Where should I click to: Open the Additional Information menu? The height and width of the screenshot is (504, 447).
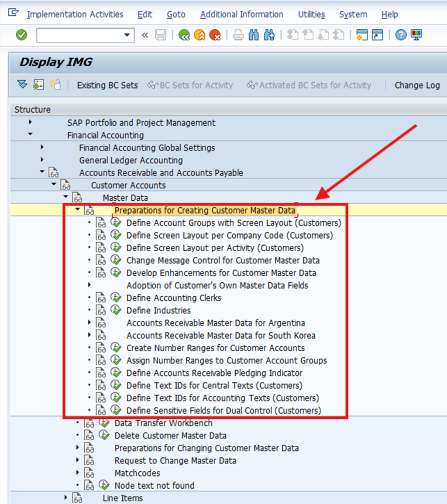[x=241, y=14]
